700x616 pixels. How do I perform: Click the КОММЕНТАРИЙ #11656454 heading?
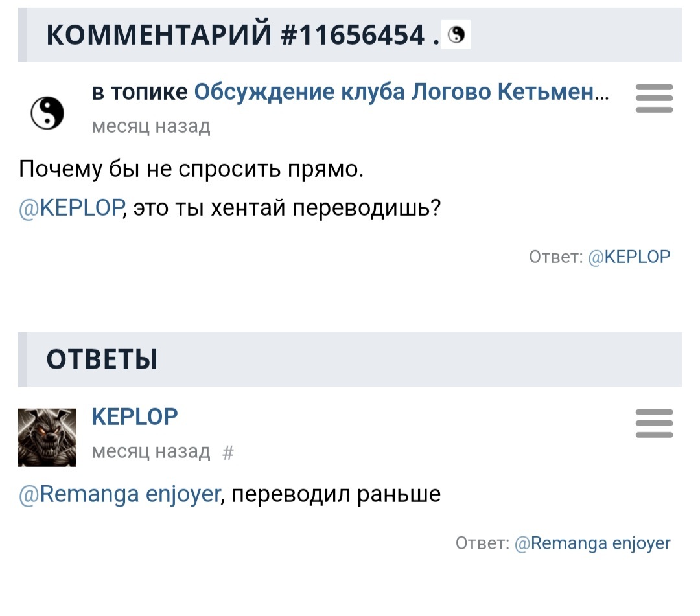(237, 35)
